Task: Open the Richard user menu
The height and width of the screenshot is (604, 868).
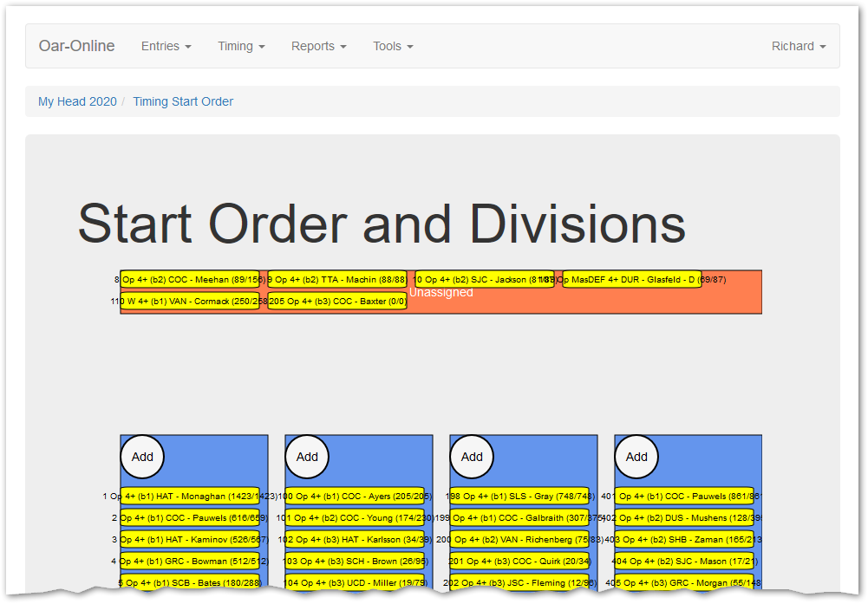Action: [798, 46]
